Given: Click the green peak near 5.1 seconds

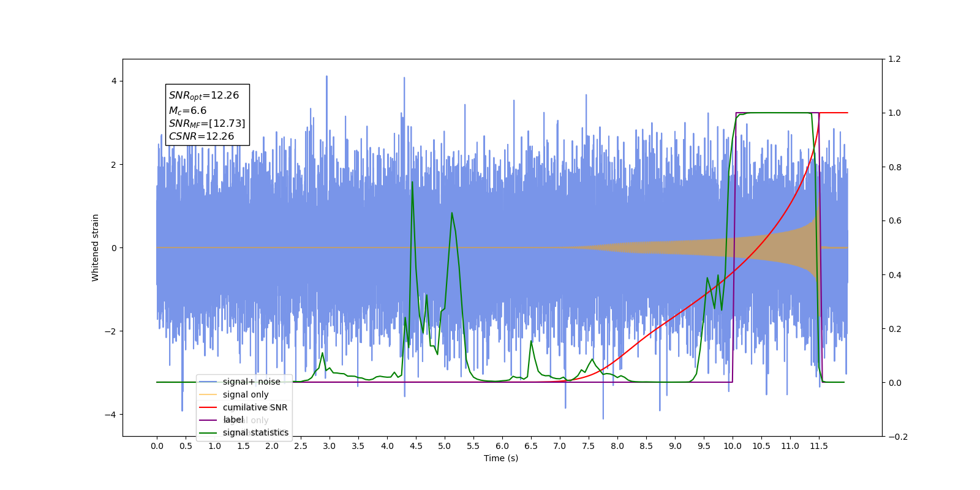Looking at the screenshot, I should (452, 214).
